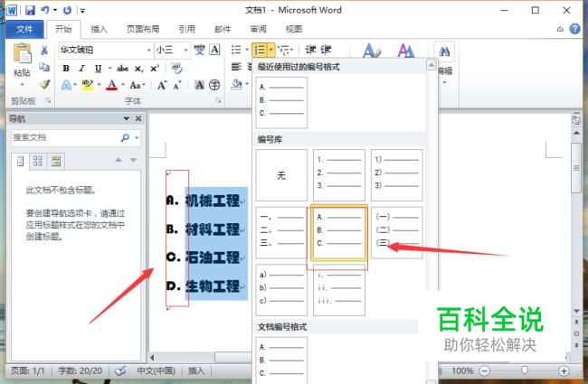Click the Grow Font icon
This screenshot has width=588, height=384.
click(162, 86)
